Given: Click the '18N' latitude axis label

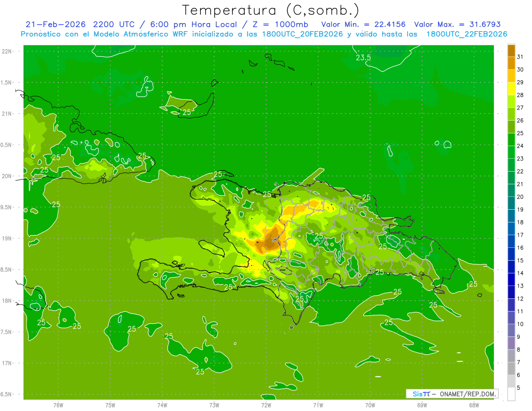Looking at the screenshot, I should [7, 301].
